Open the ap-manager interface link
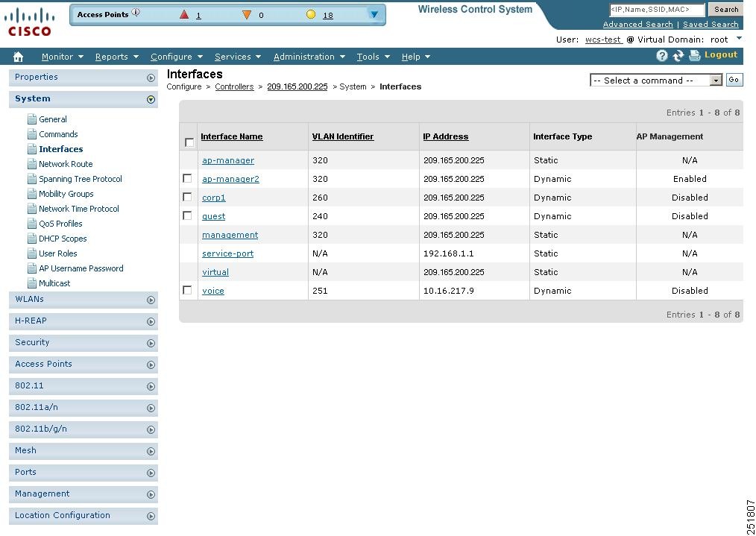Screen dimensions: 756x536 228,160
